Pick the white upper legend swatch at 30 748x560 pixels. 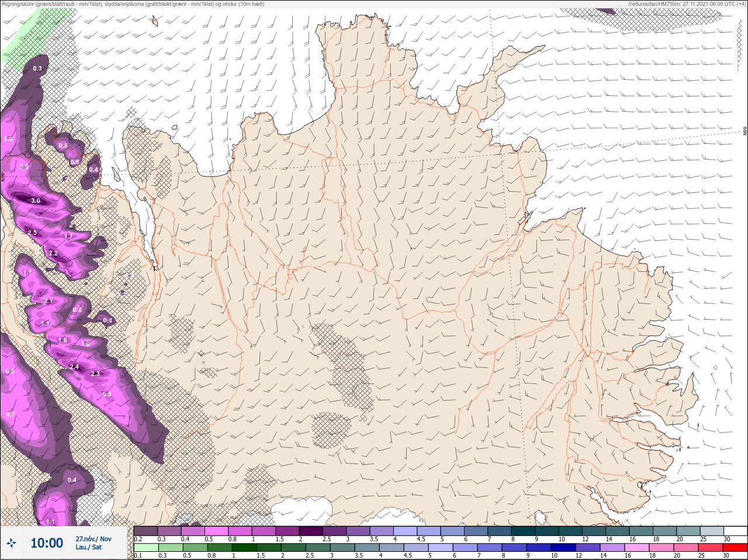[735, 531]
